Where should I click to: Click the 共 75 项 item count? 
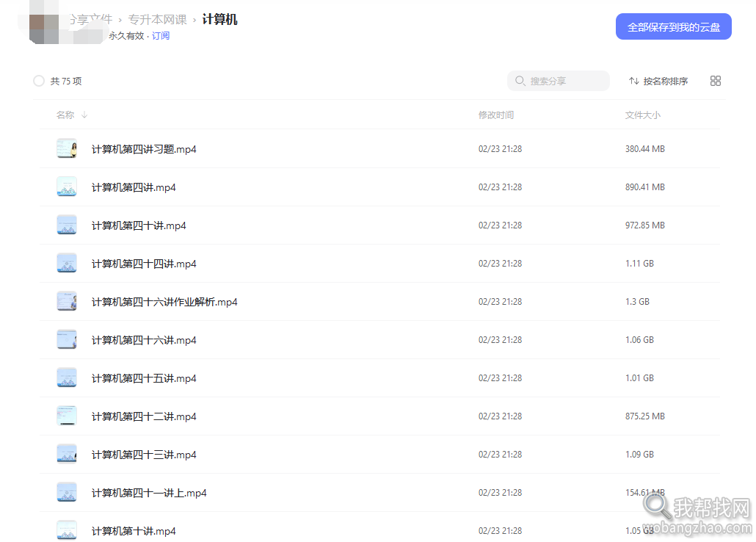tap(66, 81)
